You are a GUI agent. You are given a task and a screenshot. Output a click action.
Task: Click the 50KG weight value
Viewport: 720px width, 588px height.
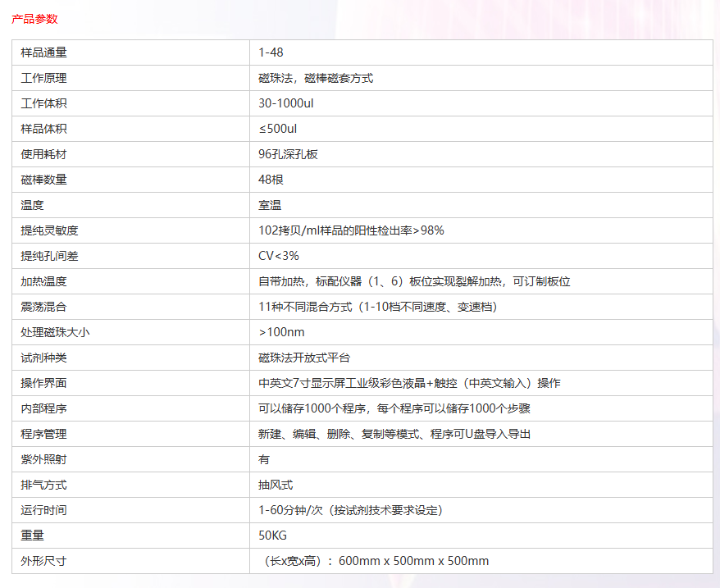tap(272, 536)
